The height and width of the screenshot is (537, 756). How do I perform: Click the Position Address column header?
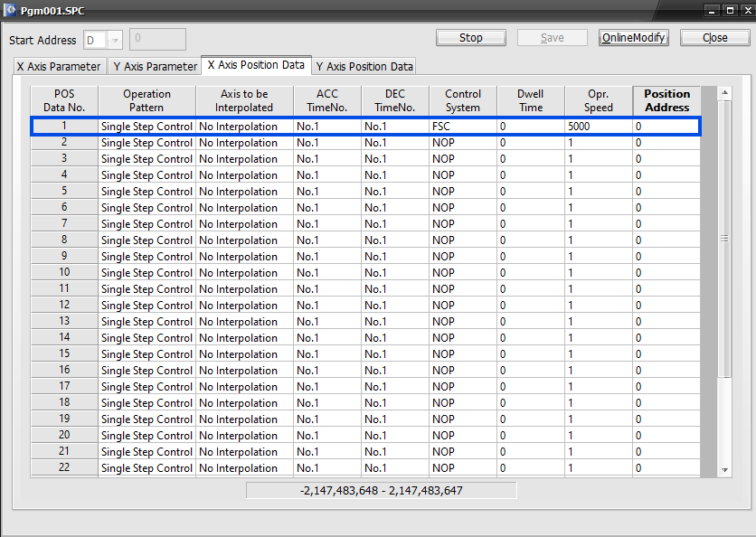(x=666, y=100)
